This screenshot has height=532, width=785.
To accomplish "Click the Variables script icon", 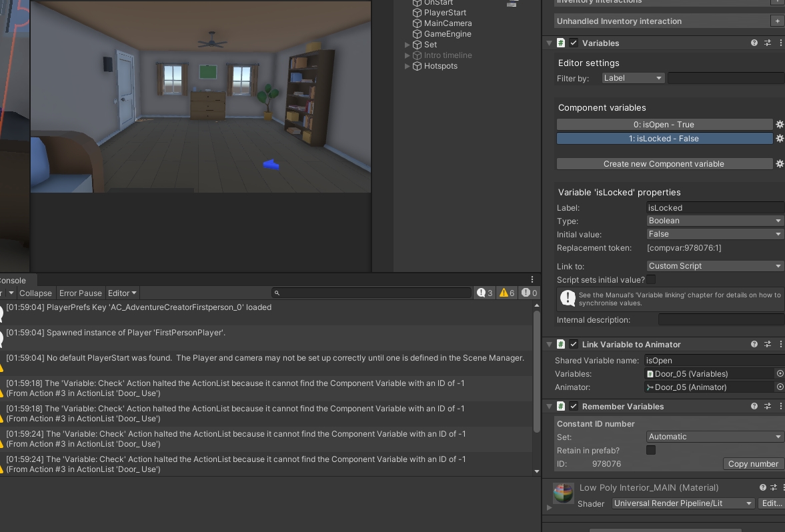I will pos(561,43).
